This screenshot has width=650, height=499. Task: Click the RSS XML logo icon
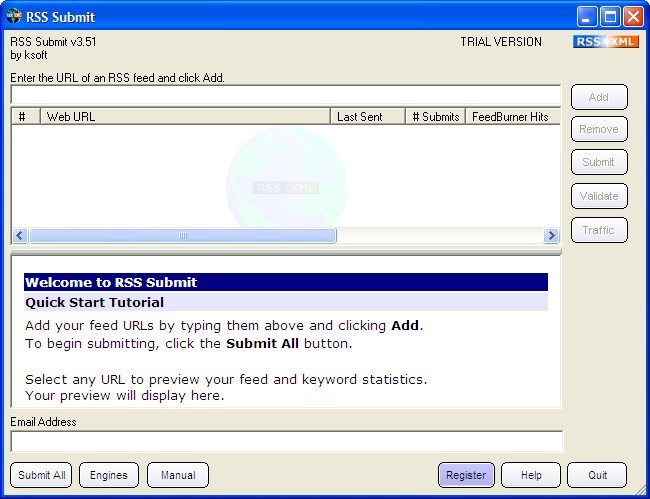point(606,41)
